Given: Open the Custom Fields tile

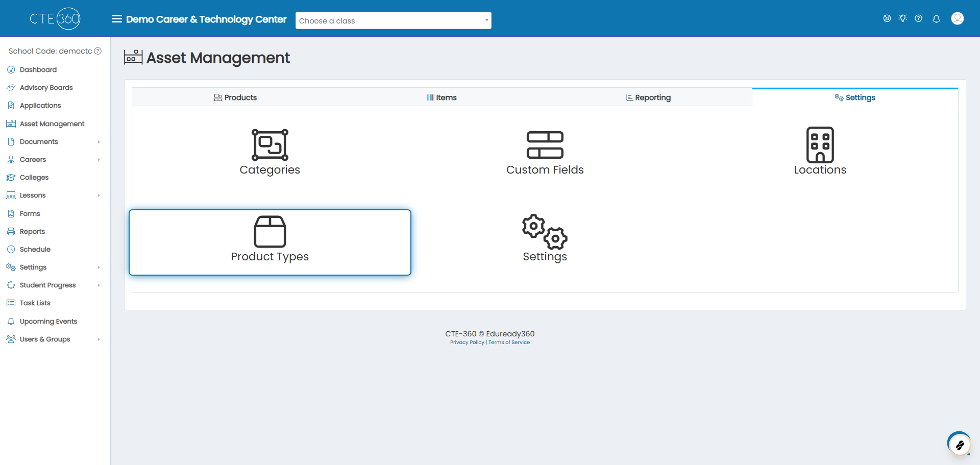Looking at the screenshot, I should (x=545, y=152).
